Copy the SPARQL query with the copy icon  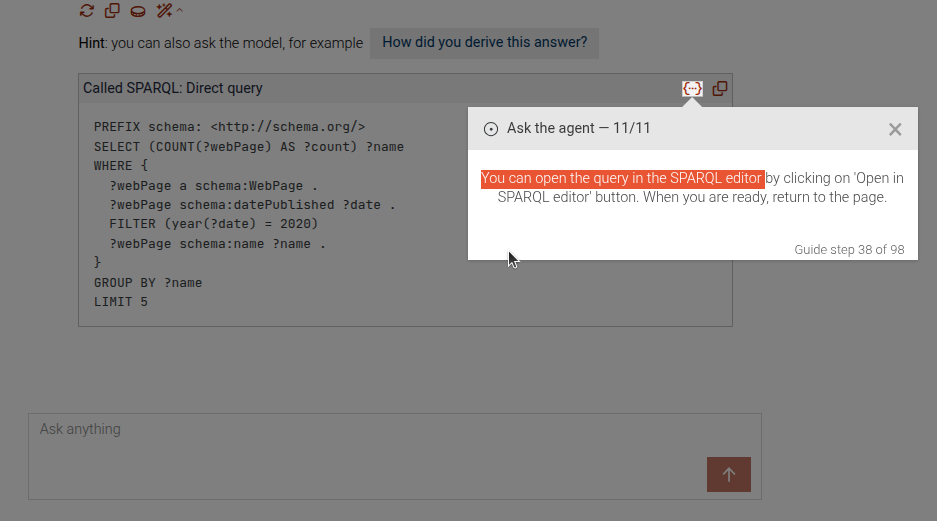[x=719, y=88]
